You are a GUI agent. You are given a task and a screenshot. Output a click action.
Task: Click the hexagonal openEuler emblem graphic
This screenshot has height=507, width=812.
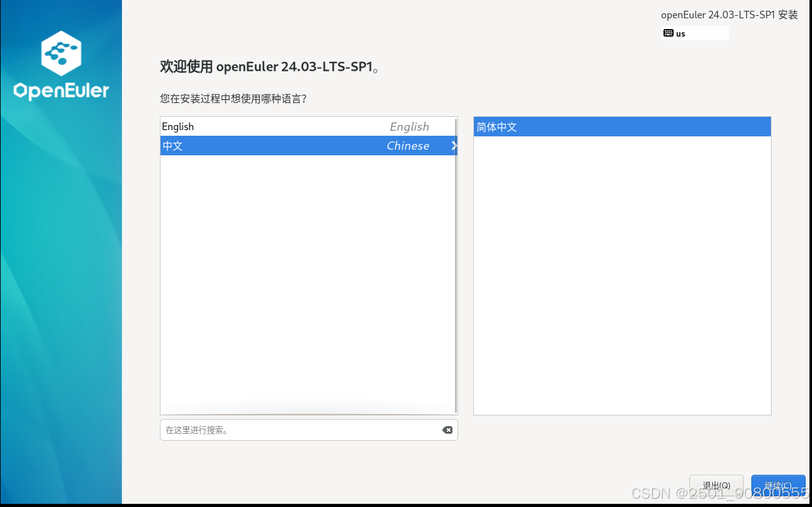click(x=61, y=53)
